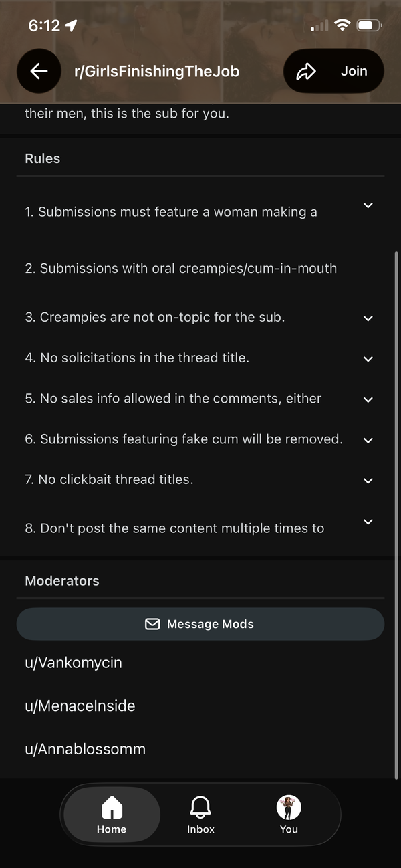401x868 pixels.
Task: Expand rule 1 using its chevron
Action: point(368,205)
